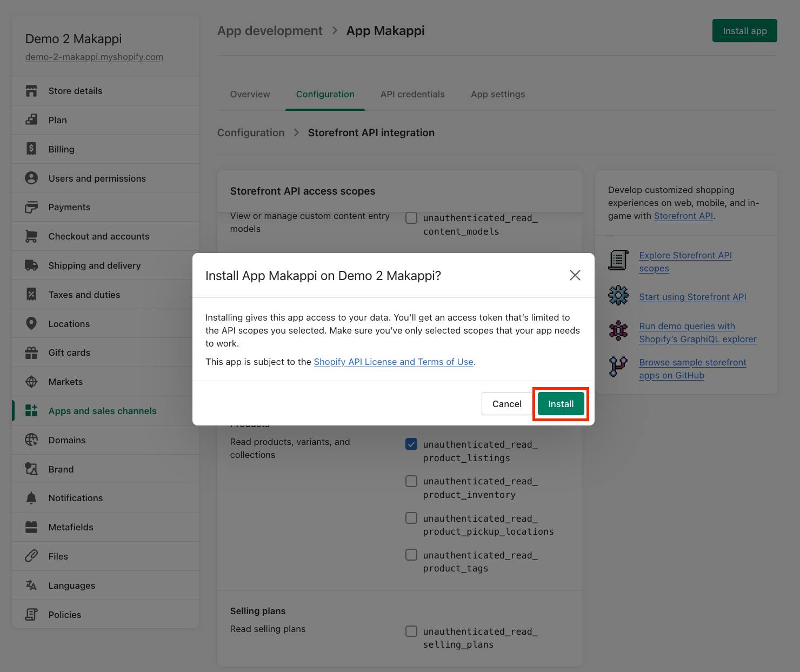This screenshot has width=800, height=672.
Task: Open the Overview tab
Action: [250, 94]
